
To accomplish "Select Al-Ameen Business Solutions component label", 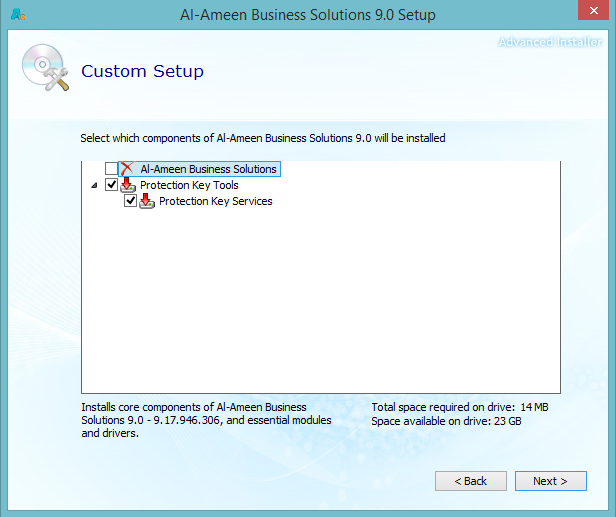I will point(208,169).
